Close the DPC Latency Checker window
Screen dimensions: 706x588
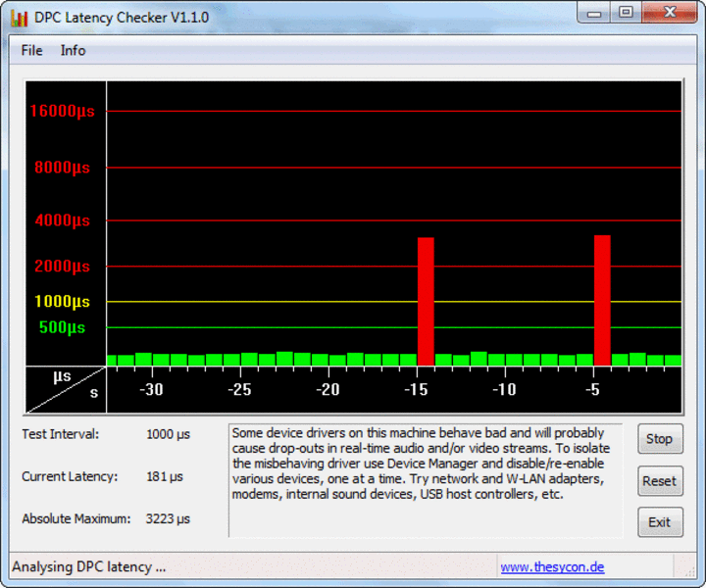pyautogui.click(x=670, y=13)
